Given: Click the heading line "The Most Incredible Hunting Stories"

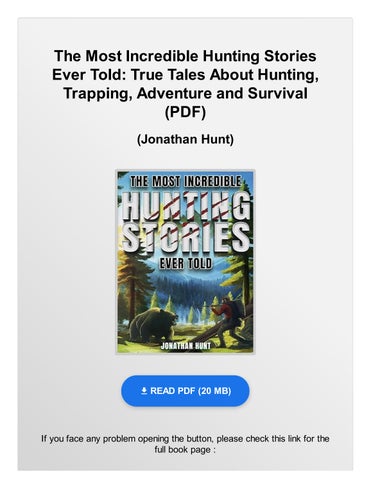Looking at the screenshot, I should click(x=185, y=56).
